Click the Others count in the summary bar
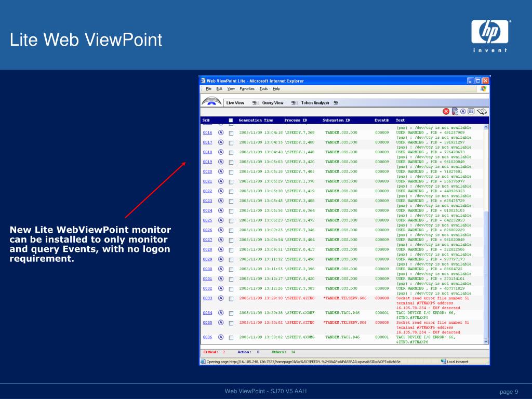The width and height of the screenshot is (532, 399). tap(293, 352)
